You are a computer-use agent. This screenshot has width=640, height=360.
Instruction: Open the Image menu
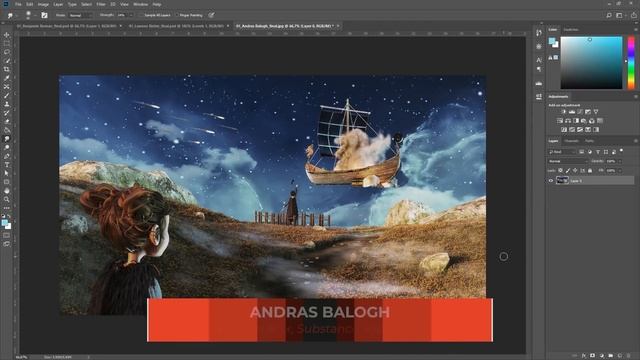[x=43, y=4]
